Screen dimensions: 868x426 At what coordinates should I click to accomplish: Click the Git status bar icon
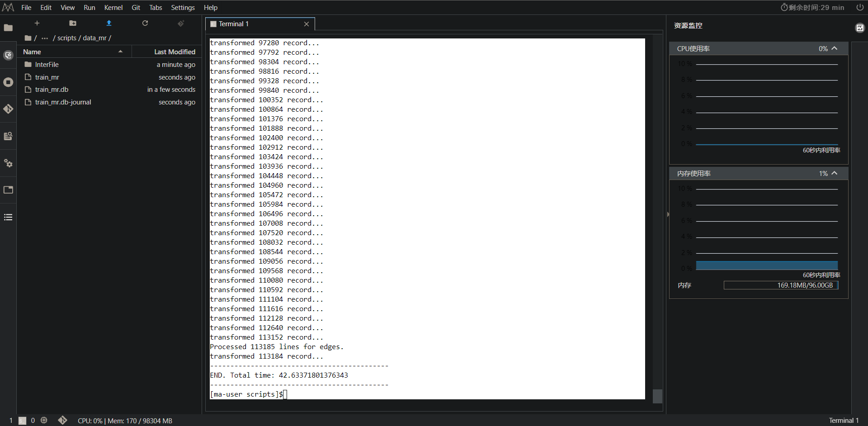pyautogui.click(x=62, y=421)
